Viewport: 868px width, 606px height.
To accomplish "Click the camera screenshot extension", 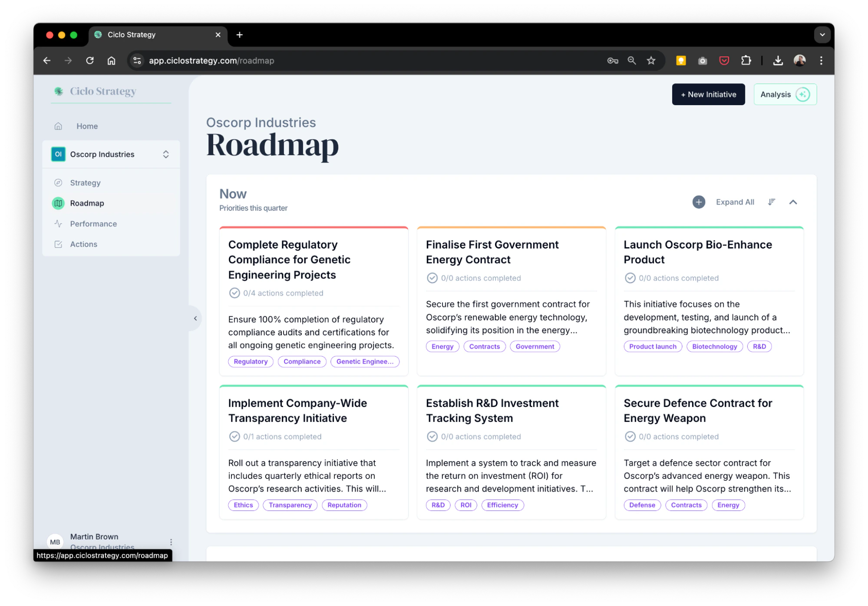I will coord(703,61).
